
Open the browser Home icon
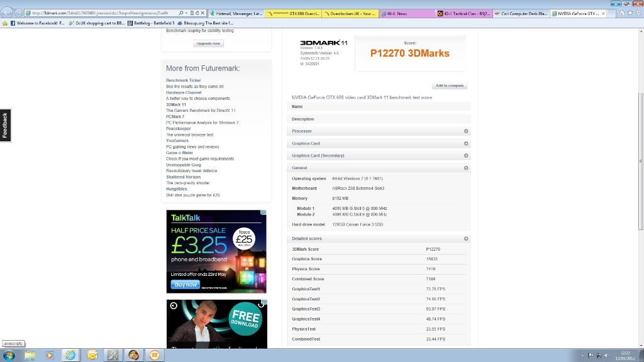[x=622, y=13]
